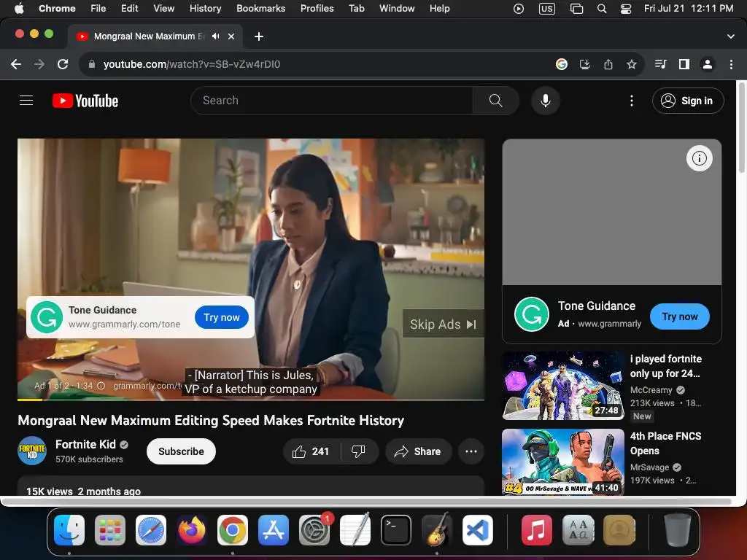Click the Sign in button

[688, 101]
